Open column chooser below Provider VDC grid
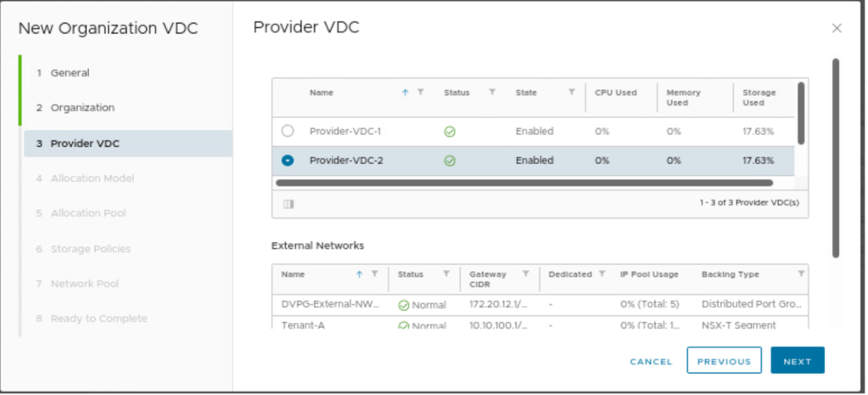 tap(288, 204)
